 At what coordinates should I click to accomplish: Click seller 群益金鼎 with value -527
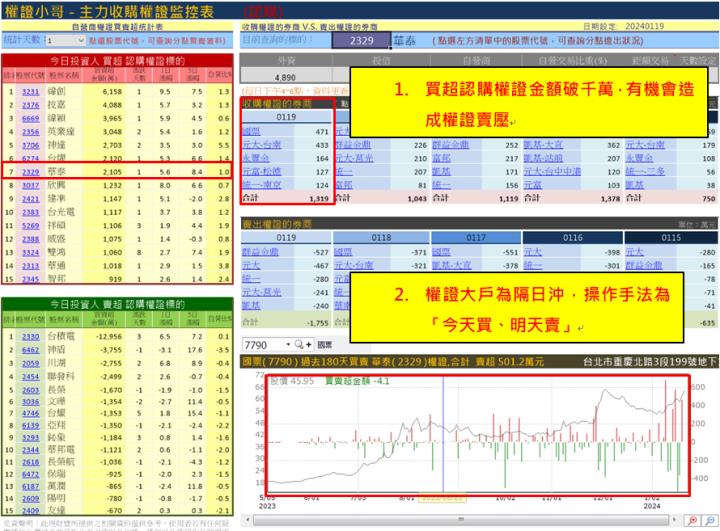[260, 252]
